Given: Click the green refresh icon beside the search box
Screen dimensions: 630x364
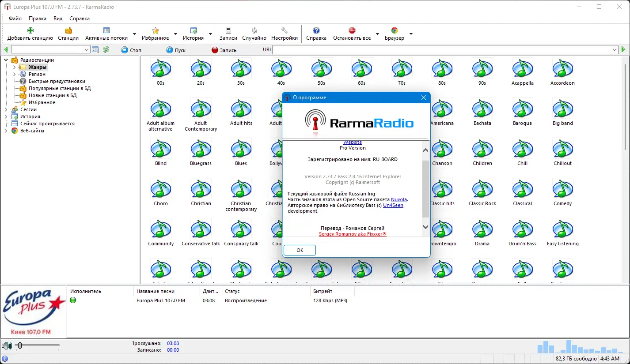Looking at the screenshot, I should point(106,49).
